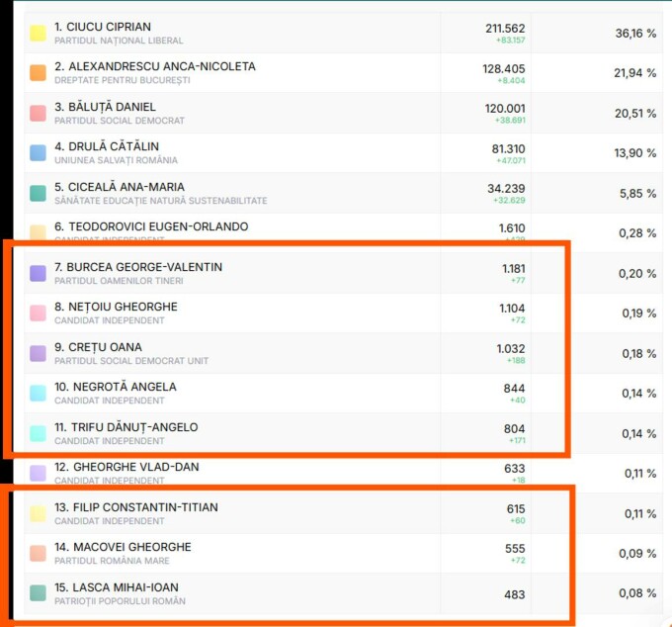Image resolution: width=672 pixels, height=627 pixels.
Task: Select the purple swatch for Burcea George-Valentin
Action: pyautogui.click(x=38, y=273)
